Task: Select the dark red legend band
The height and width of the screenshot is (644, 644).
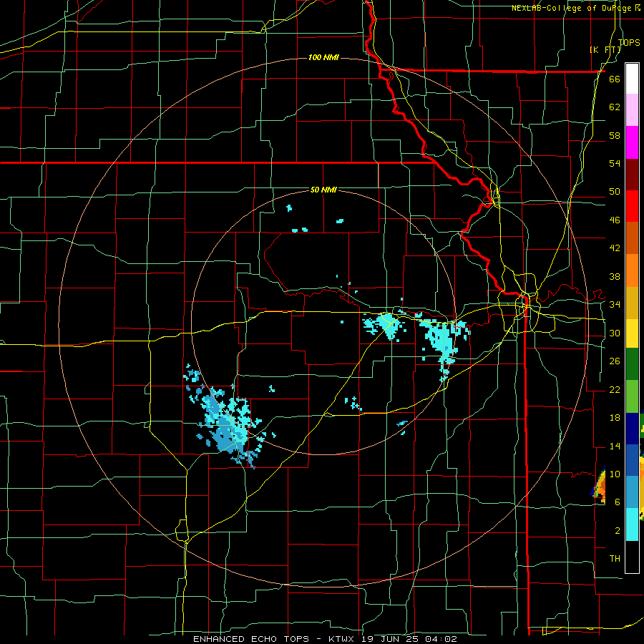Action: [632, 174]
